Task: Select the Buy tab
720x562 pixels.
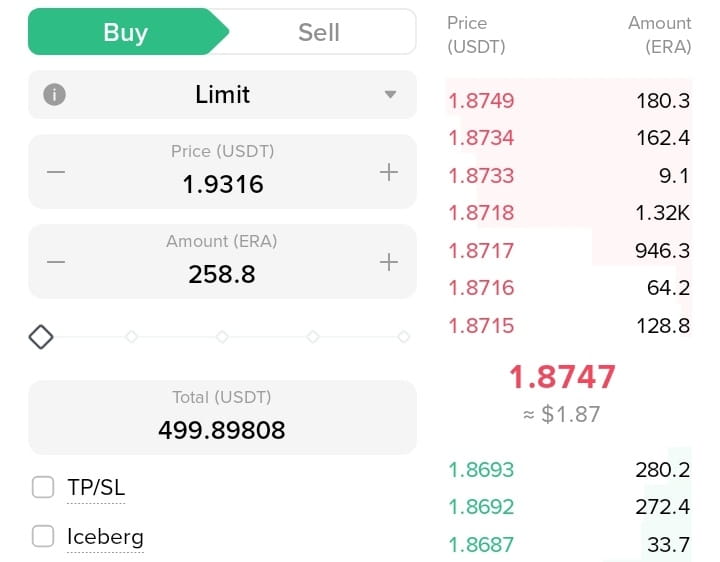Action: tap(125, 32)
